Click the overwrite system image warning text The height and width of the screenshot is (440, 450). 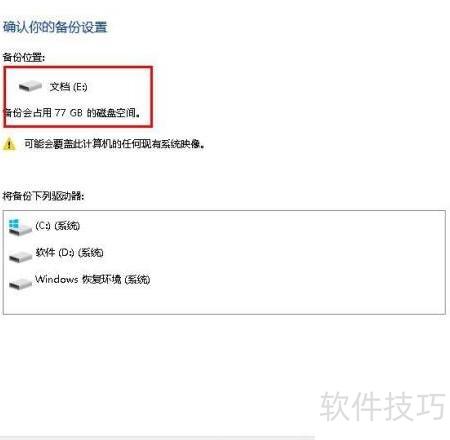coord(115,144)
